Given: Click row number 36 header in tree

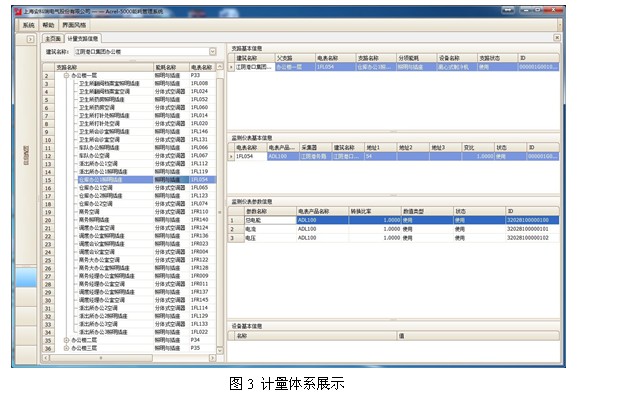Looking at the screenshot, I should coord(48,348).
